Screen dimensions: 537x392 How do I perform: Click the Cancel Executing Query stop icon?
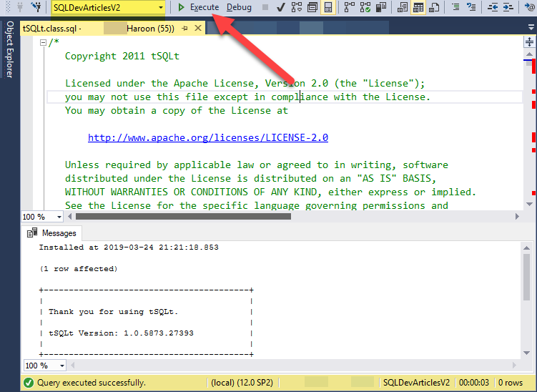[x=265, y=7]
